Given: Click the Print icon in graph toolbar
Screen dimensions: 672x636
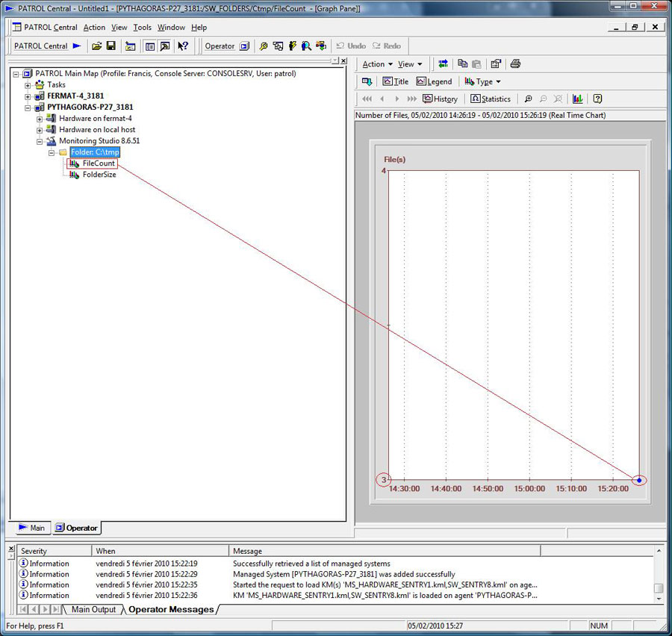Looking at the screenshot, I should (x=515, y=64).
